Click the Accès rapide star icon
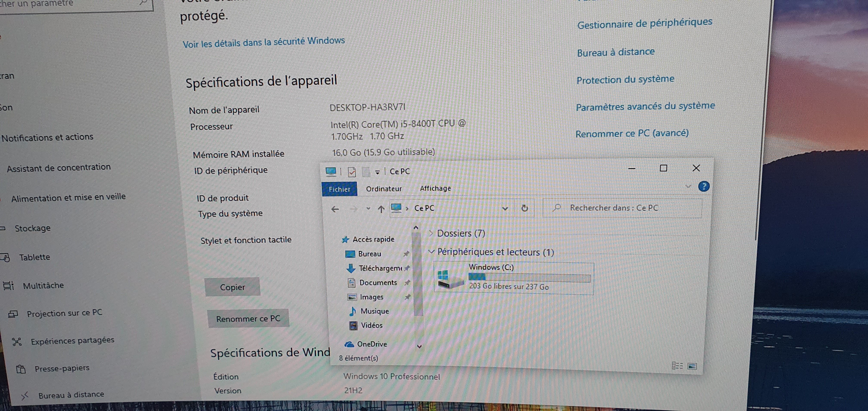Screen dimensions: 868x411 tap(345, 240)
